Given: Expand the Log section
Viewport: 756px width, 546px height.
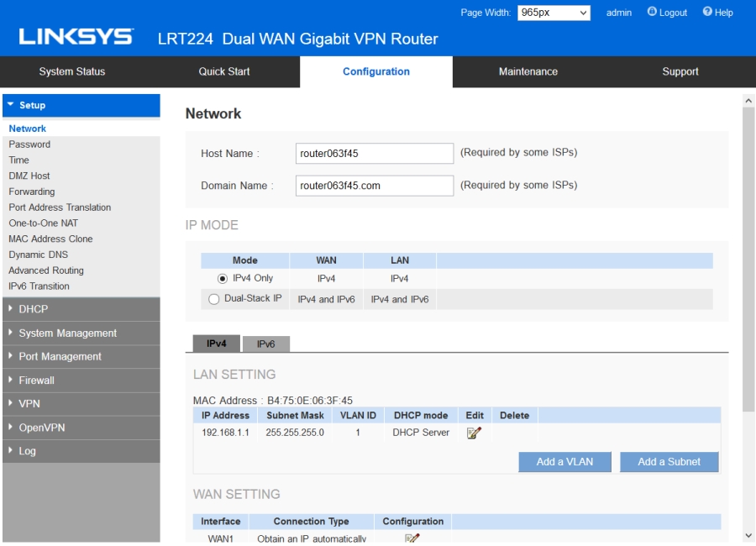Looking at the screenshot, I should 81,451.
